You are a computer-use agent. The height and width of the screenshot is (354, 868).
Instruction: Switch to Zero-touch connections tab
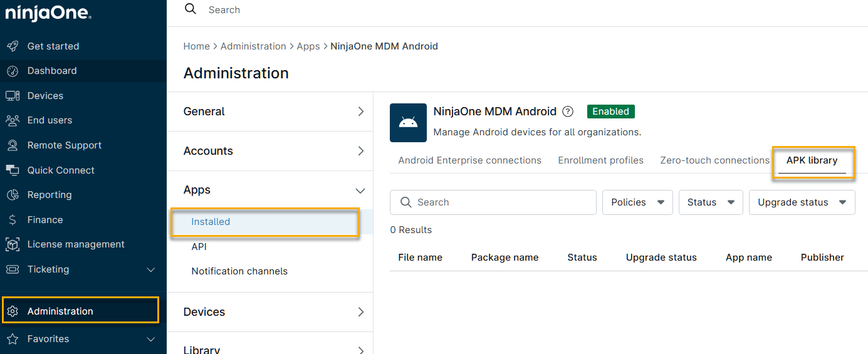click(x=715, y=160)
